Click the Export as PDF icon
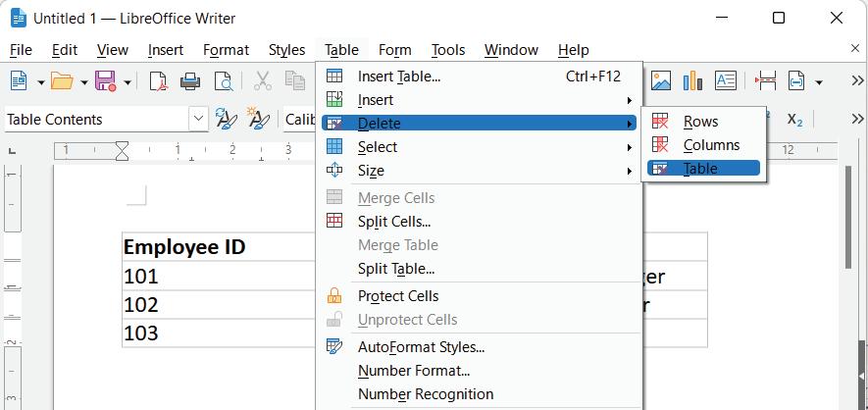This screenshot has width=868, height=410. coord(158,81)
